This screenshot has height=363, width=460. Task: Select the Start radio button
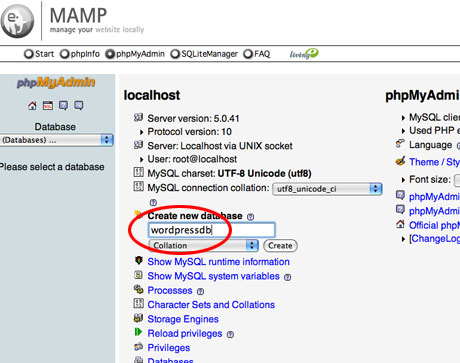29,54
